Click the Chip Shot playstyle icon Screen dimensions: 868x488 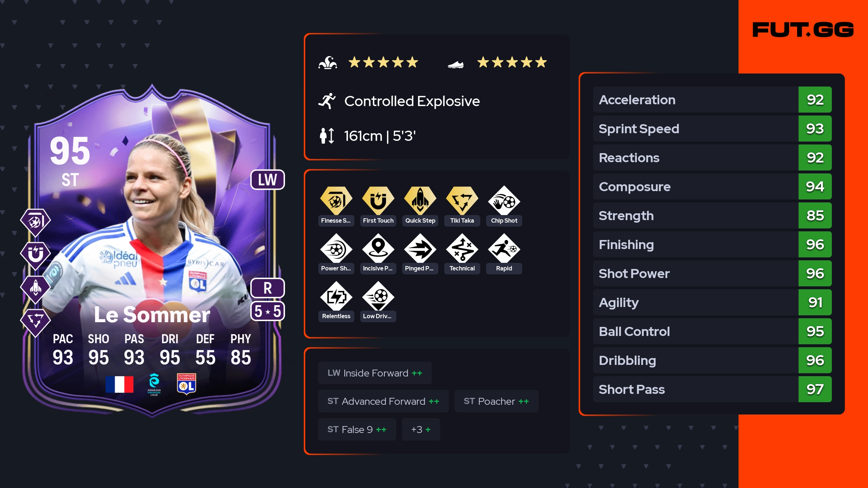tap(504, 200)
